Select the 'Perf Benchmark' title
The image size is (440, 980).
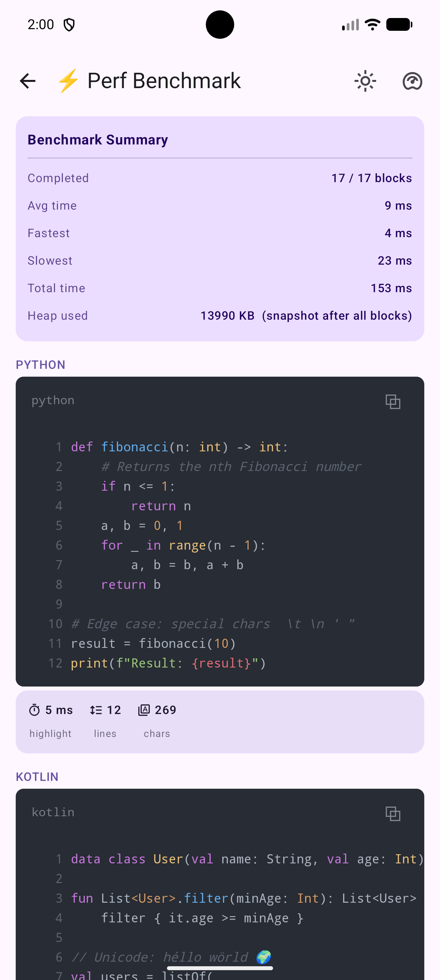click(x=164, y=81)
